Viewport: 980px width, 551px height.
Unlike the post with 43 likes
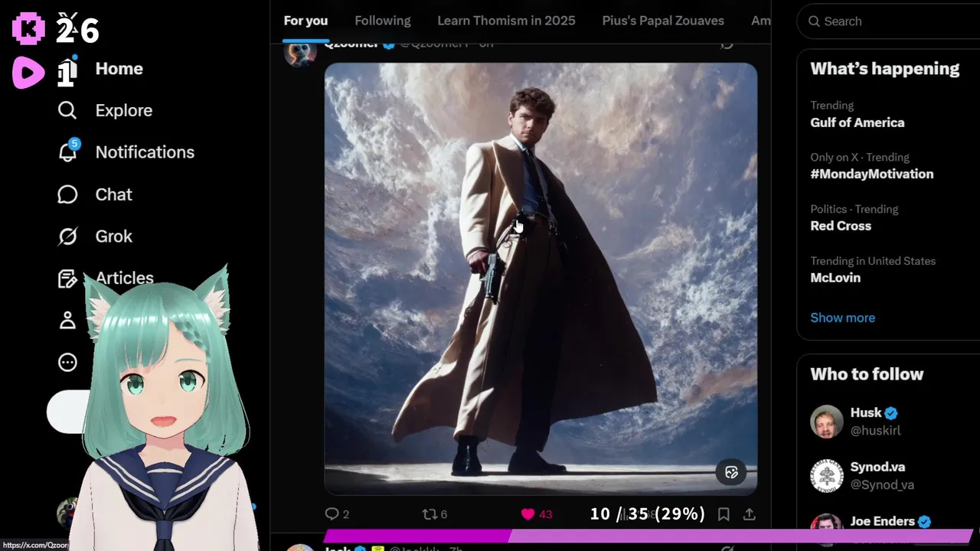click(x=536, y=514)
